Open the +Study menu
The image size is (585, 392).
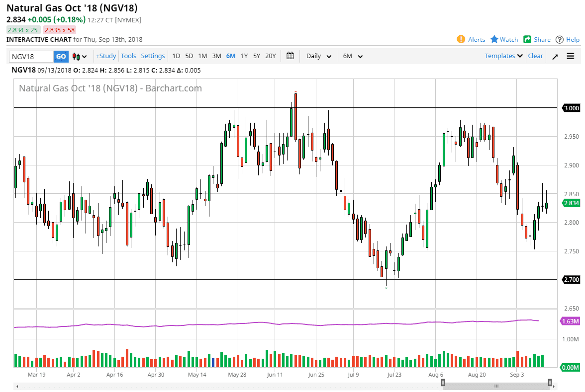(106, 56)
